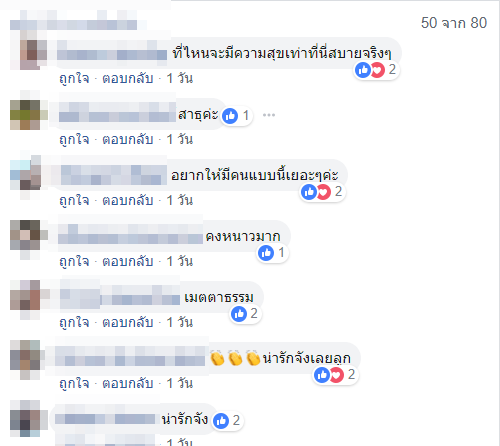Open the avatar next to the น่ารักจังเลยลูก comment
This screenshot has width=500, height=446.
tap(25, 355)
